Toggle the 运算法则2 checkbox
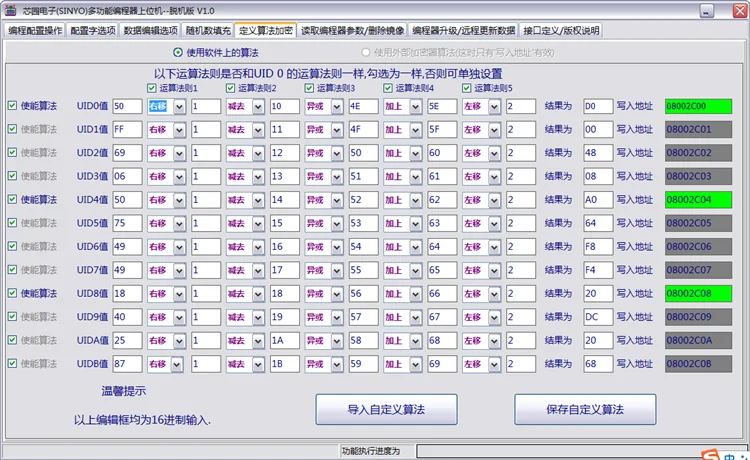 (x=231, y=88)
